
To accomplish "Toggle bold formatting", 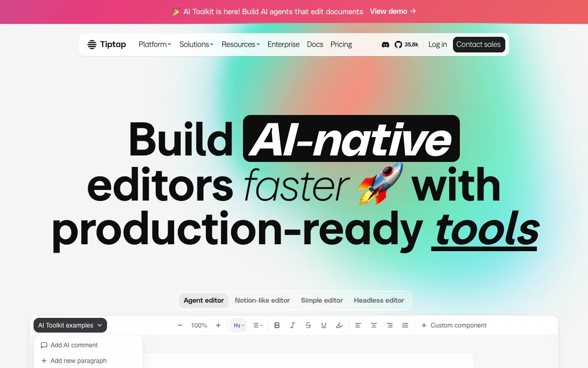I will pos(277,325).
